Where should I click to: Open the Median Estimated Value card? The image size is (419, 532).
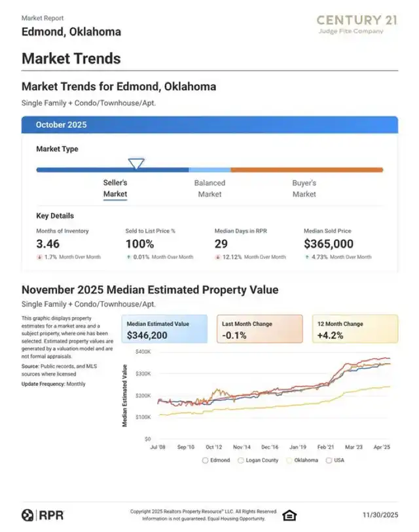click(164, 330)
